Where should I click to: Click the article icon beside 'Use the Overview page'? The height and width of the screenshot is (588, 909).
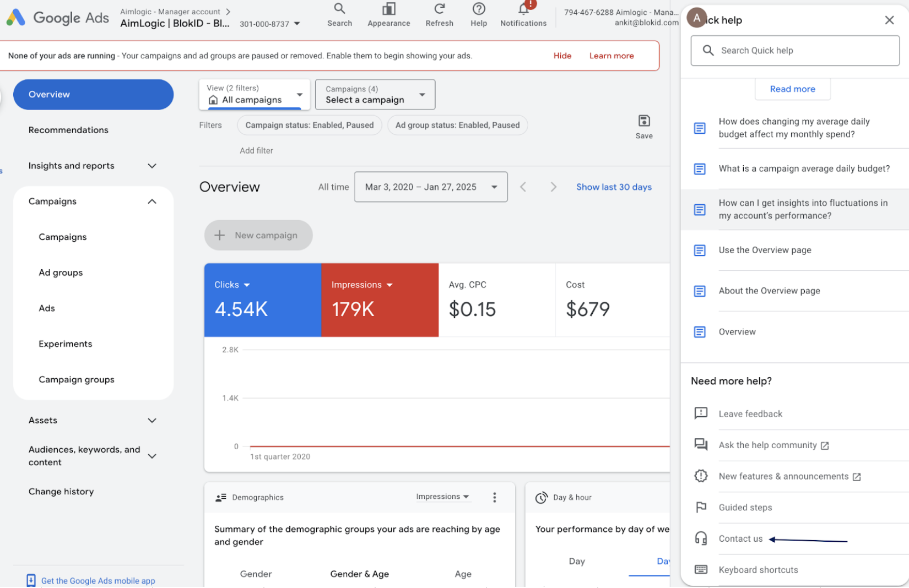(x=700, y=251)
